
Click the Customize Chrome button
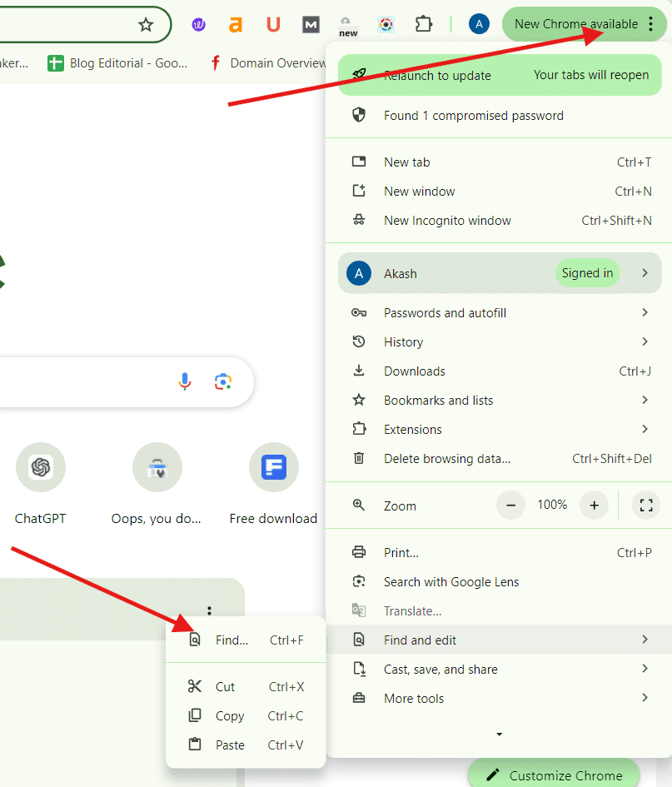(553, 775)
